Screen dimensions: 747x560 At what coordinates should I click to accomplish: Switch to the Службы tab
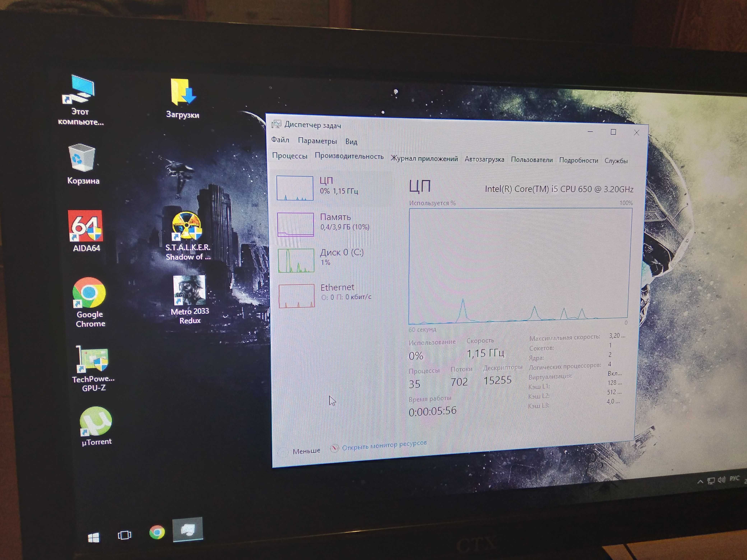click(616, 161)
